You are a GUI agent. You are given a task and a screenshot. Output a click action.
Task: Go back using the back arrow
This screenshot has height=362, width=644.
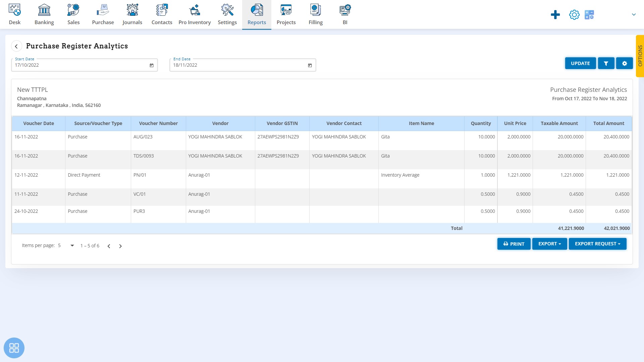(16, 46)
